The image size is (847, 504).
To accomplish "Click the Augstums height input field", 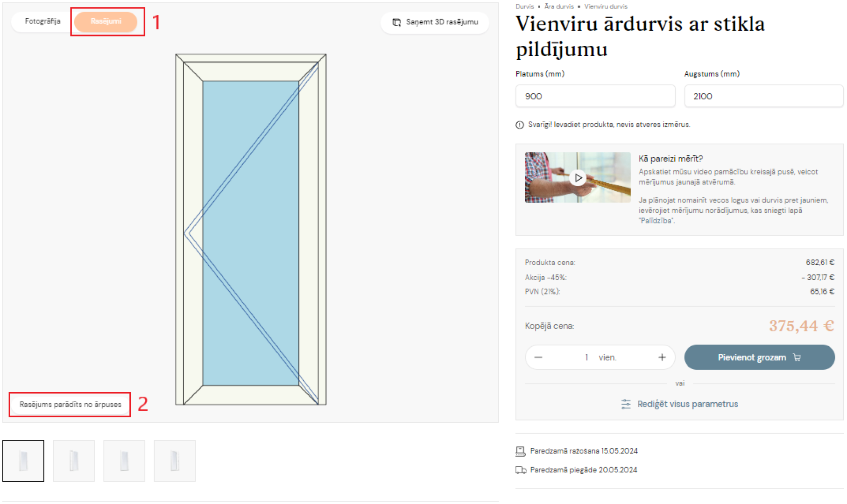I will pos(763,96).
